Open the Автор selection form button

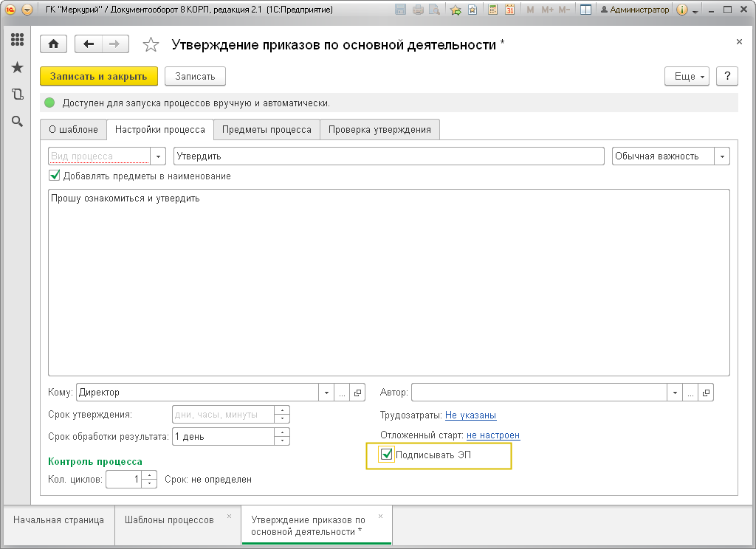707,393
